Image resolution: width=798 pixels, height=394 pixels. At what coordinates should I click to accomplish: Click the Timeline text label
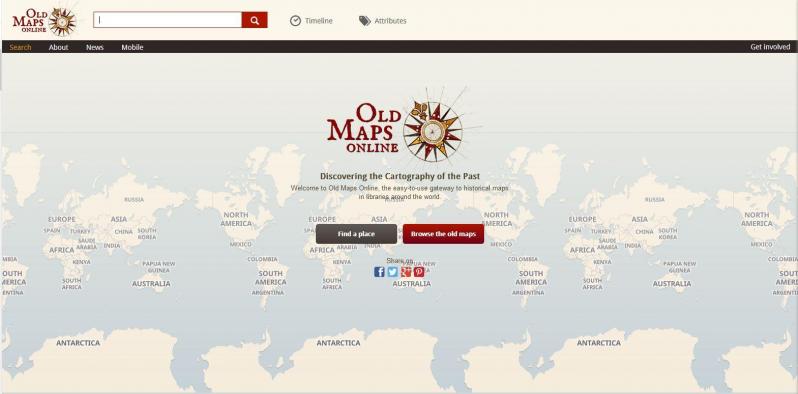point(319,21)
